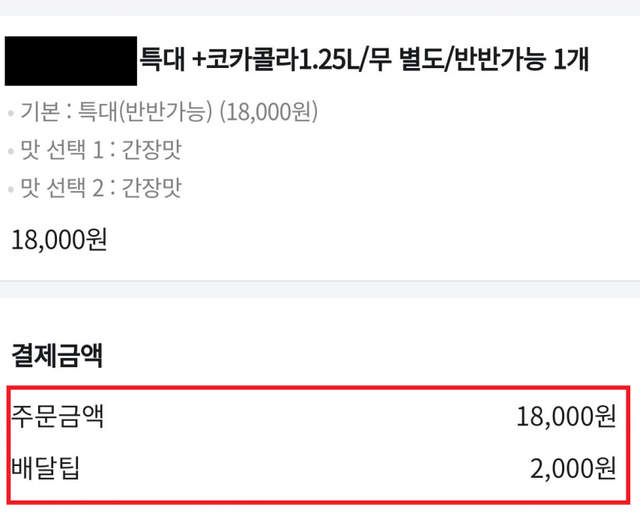Click the "배달팁" label
This screenshot has height=519, width=640.
tap(48, 467)
